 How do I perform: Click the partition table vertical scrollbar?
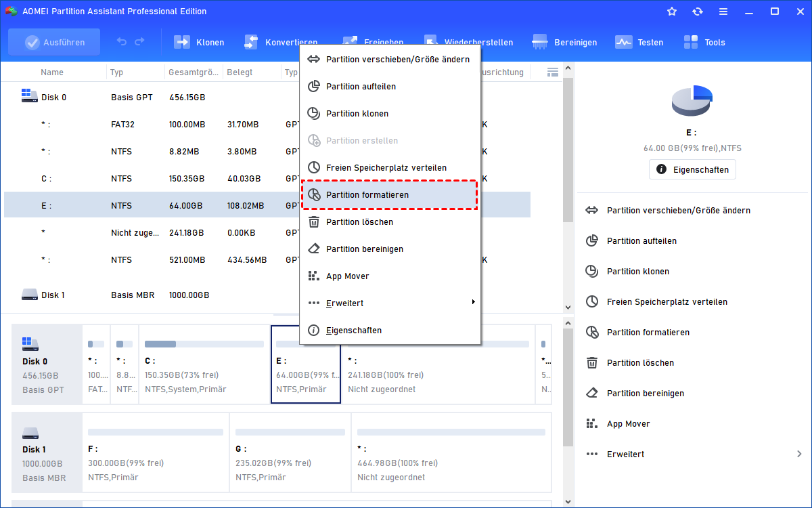pyautogui.click(x=568, y=149)
